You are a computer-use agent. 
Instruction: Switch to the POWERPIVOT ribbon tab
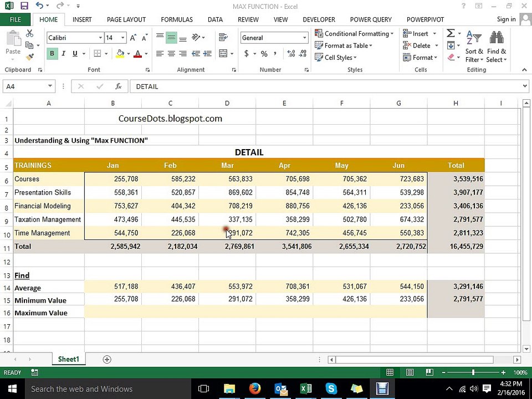pyautogui.click(x=425, y=19)
